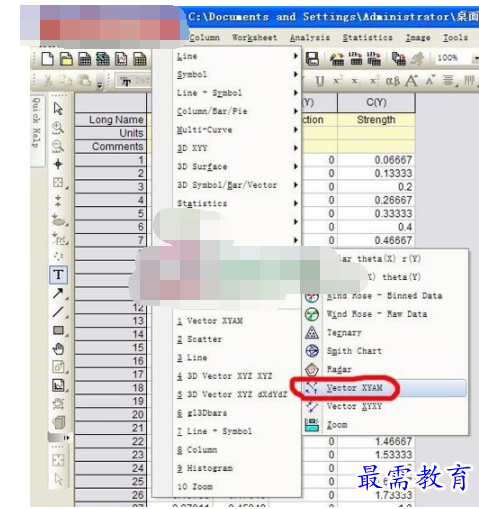Screen dimensions: 479x509
Task: Select Smith Chart from submenu
Action: click(385, 351)
